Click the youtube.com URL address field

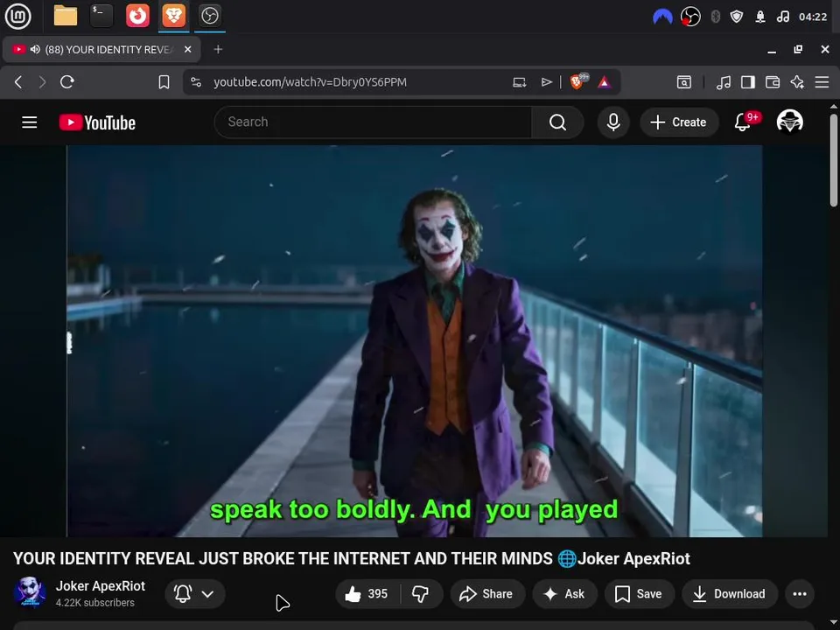coord(310,82)
